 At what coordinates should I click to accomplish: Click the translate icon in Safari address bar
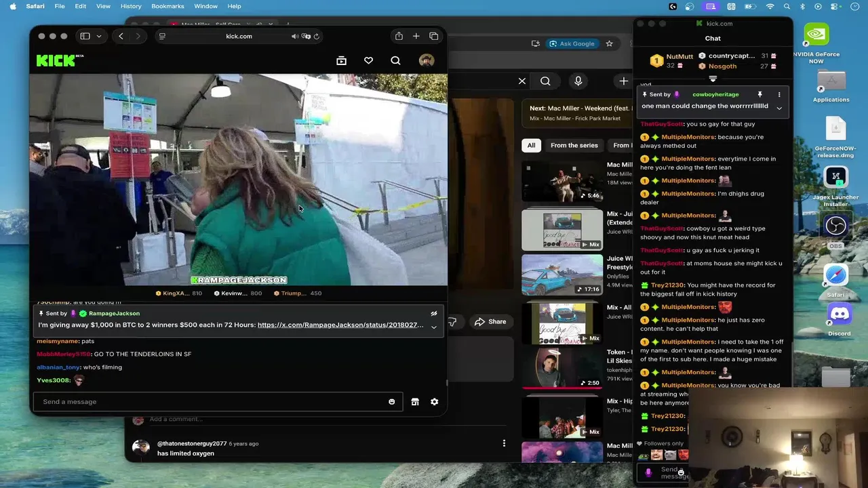pyautogui.click(x=306, y=36)
